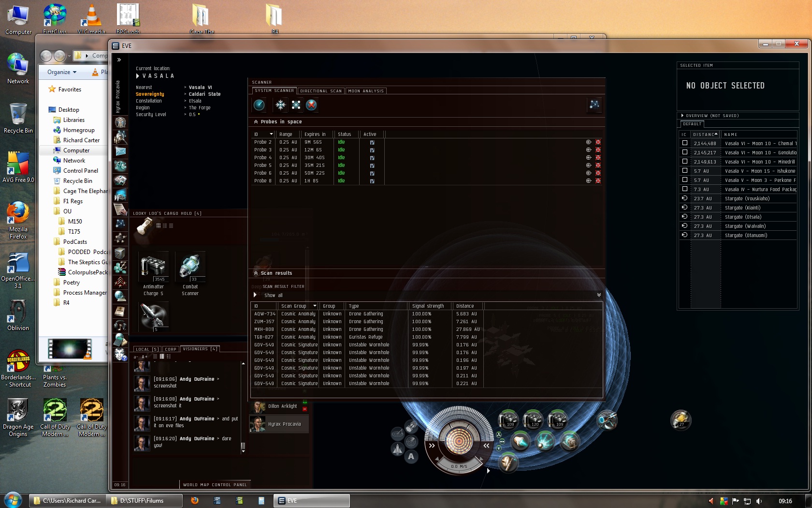Open the Help icon in Neocom
Viewport: 812px width, 508px height.
120,354
